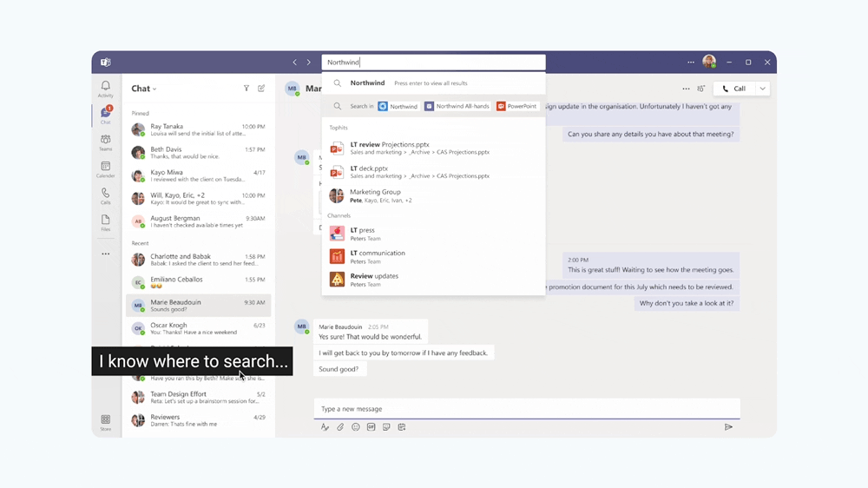Image resolution: width=868 pixels, height=488 pixels.
Task: Open the GIF picker icon
Action: [x=371, y=427]
